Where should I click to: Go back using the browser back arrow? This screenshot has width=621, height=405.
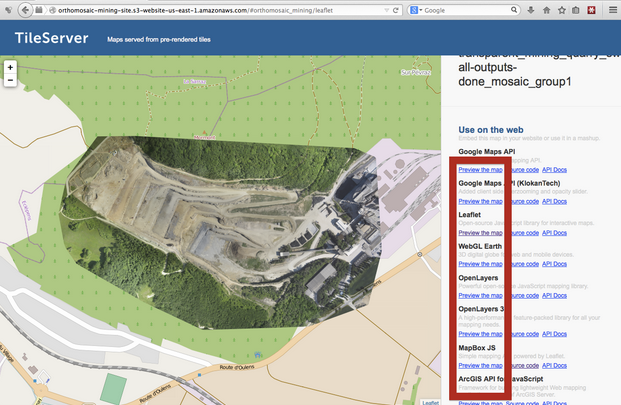point(11,10)
